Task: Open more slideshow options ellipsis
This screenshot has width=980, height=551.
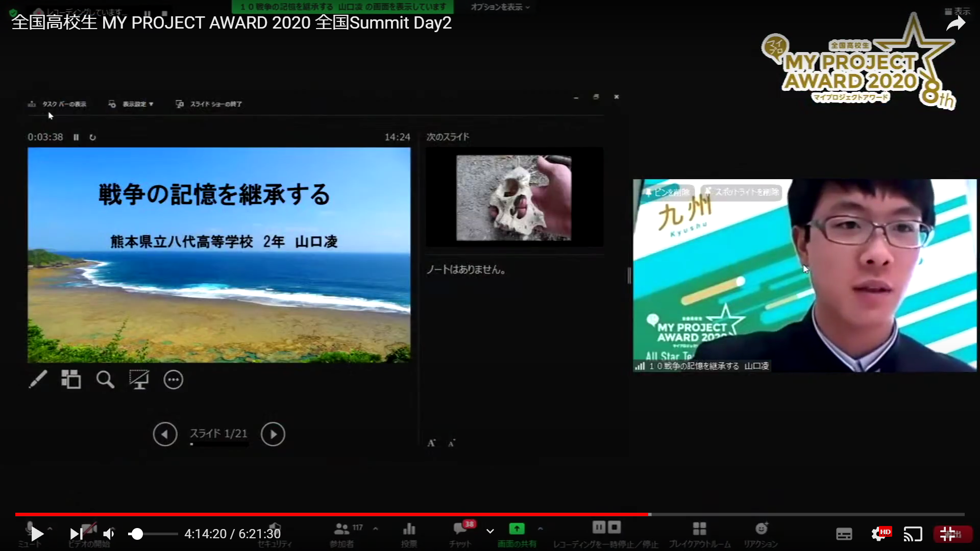Action: [x=173, y=380]
